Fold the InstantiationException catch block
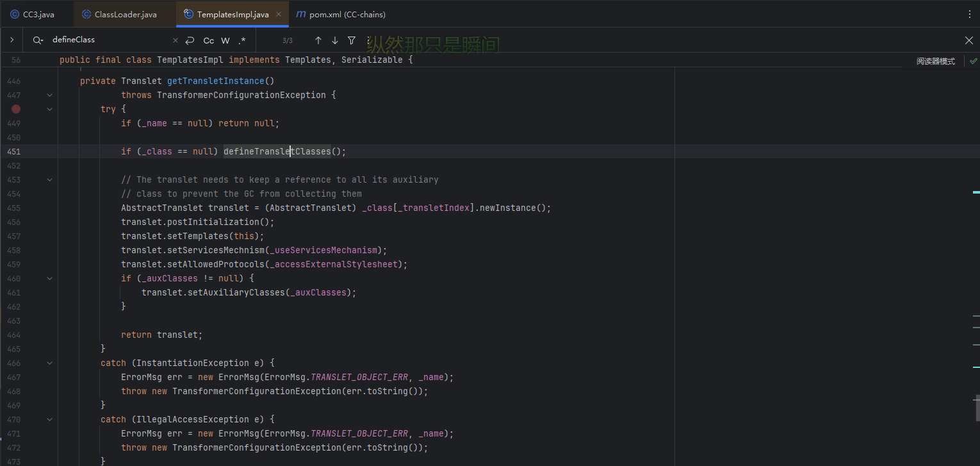This screenshot has width=980, height=466. [x=50, y=363]
